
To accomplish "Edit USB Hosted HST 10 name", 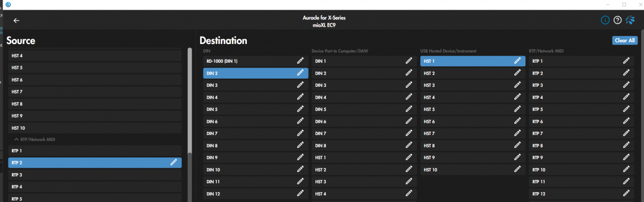I will point(517,170).
